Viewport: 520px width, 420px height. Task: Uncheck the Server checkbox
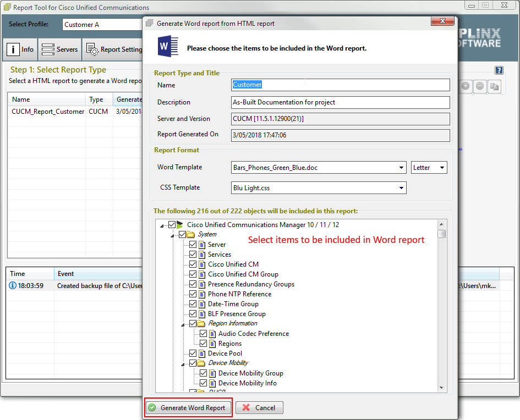tap(193, 245)
